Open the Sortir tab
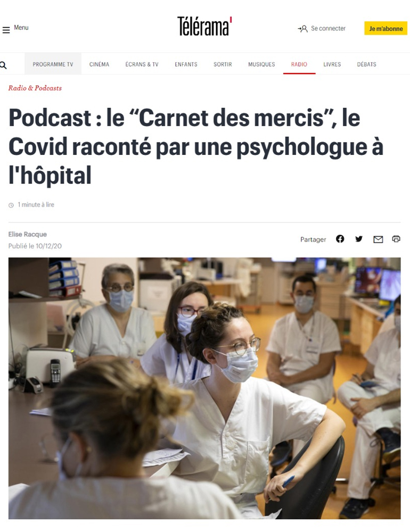410x532 pixels. pos(223,64)
